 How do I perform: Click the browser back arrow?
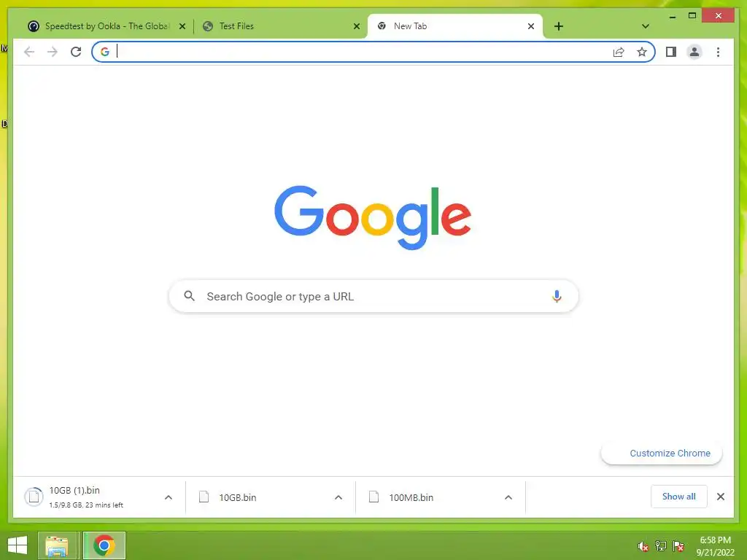(29, 52)
